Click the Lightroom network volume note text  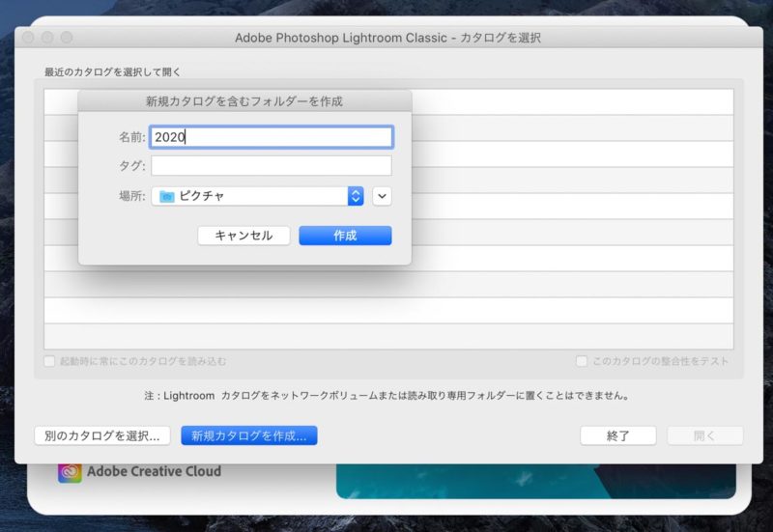click(387, 396)
